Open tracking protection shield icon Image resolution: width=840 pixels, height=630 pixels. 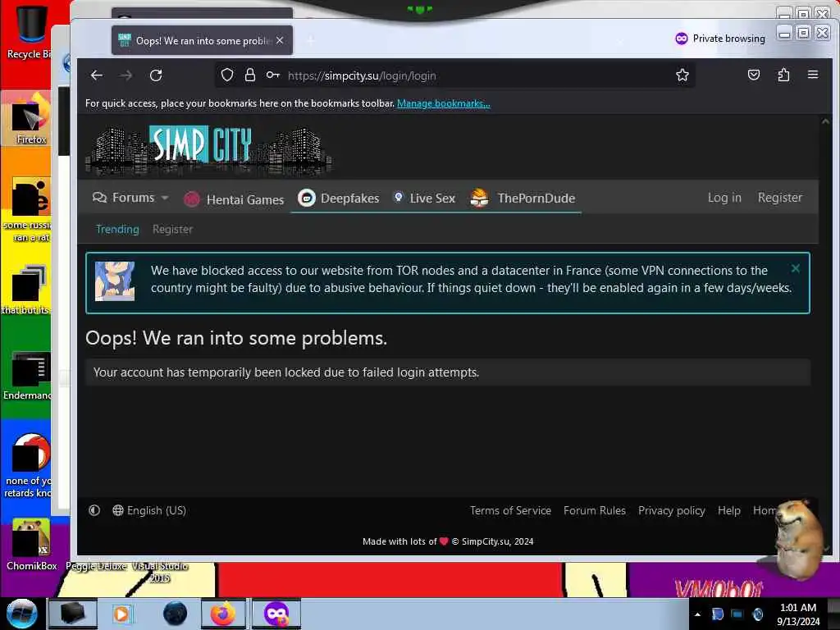tap(227, 75)
